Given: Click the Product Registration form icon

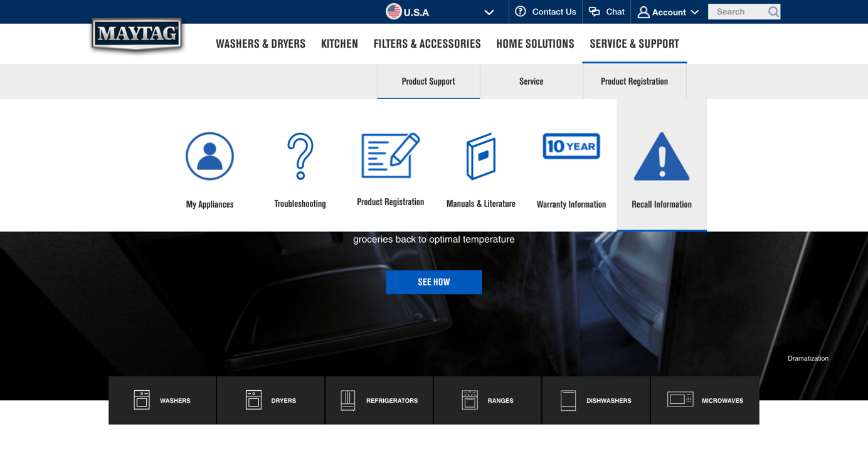Looking at the screenshot, I should pos(390,156).
